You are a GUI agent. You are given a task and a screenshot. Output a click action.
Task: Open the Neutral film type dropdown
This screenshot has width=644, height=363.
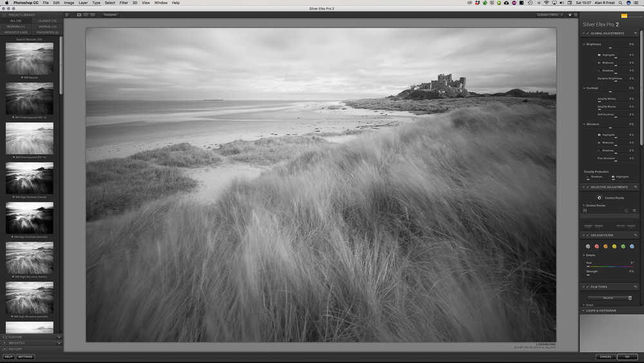610,298
